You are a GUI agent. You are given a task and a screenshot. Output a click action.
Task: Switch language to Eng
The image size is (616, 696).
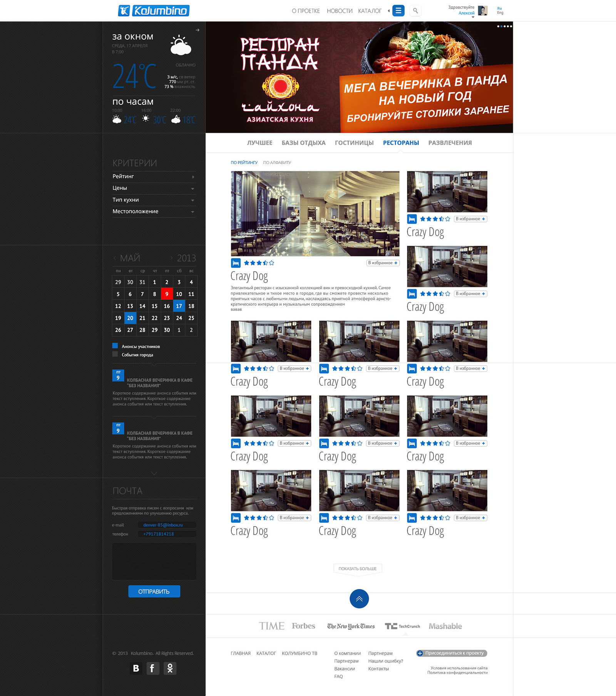(x=500, y=13)
